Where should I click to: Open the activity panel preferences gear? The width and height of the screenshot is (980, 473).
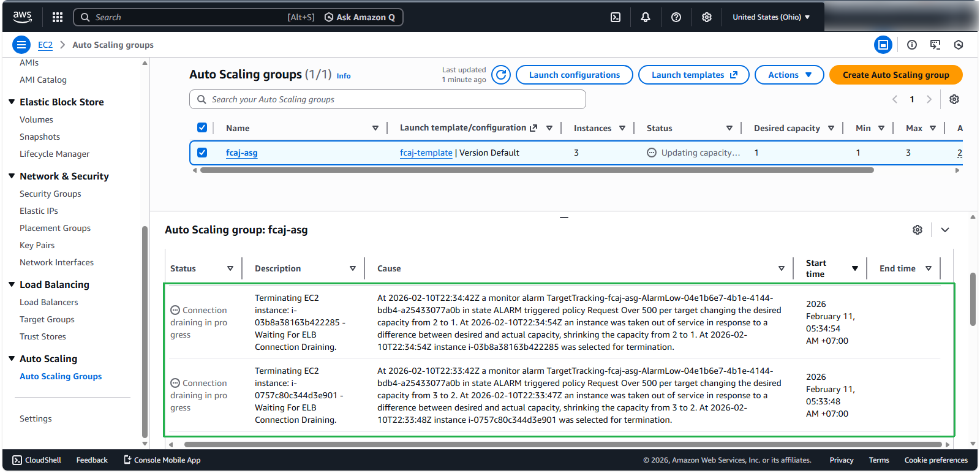pos(918,230)
